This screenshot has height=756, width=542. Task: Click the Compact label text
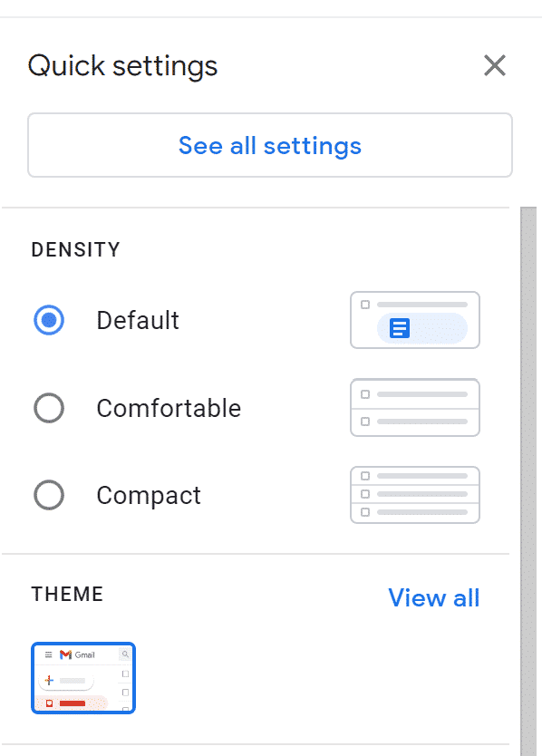tap(149, 496)
